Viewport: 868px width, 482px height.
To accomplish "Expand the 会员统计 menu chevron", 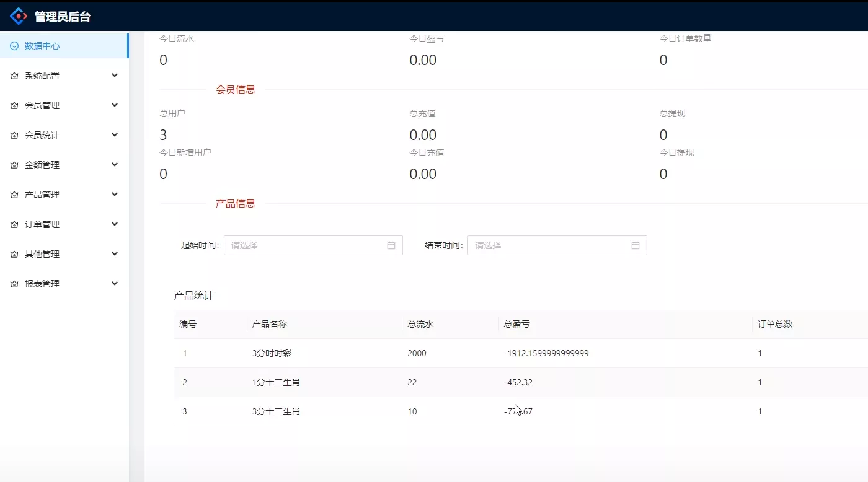I will pos(115,134).
